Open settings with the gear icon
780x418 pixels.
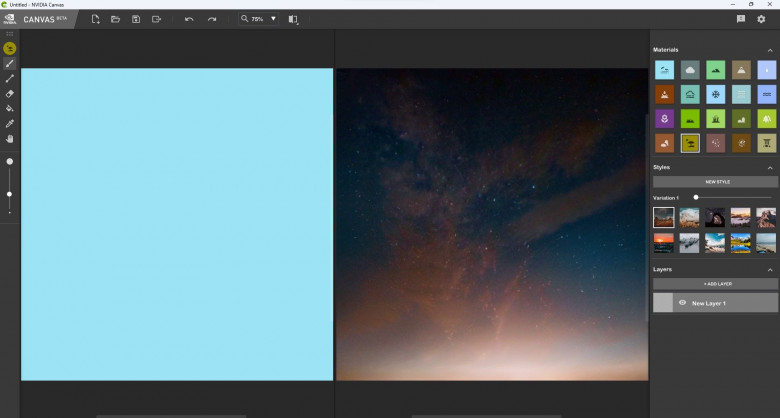click(761, 19)
